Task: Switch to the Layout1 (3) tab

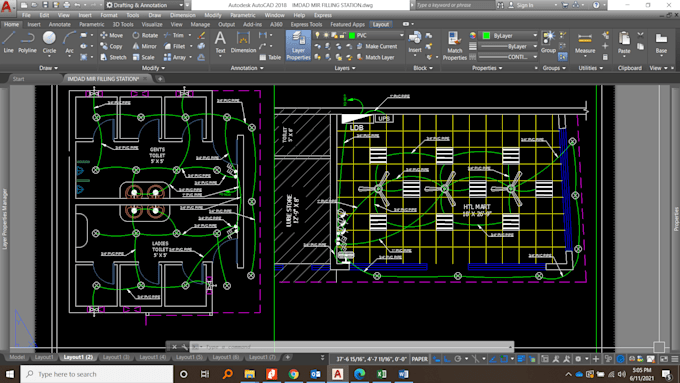Action: tap(116, 357)
